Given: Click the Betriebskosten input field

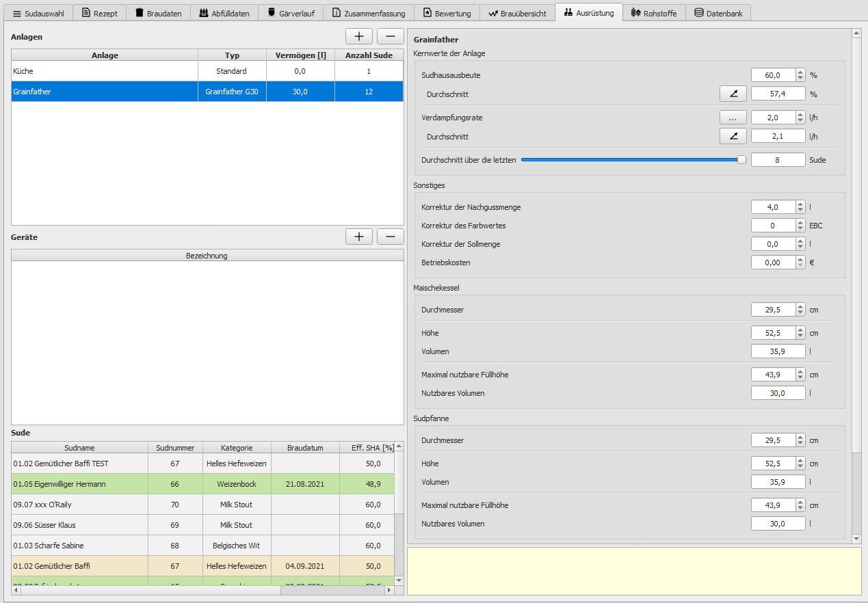Looking at the screenshot, I should coord(772,263).
